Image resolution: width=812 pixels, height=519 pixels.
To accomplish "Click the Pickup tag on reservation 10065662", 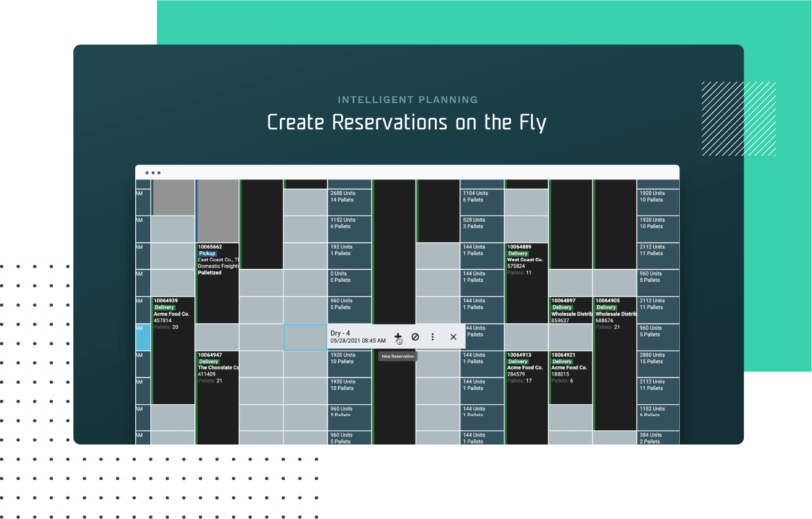I will (207, 253).
